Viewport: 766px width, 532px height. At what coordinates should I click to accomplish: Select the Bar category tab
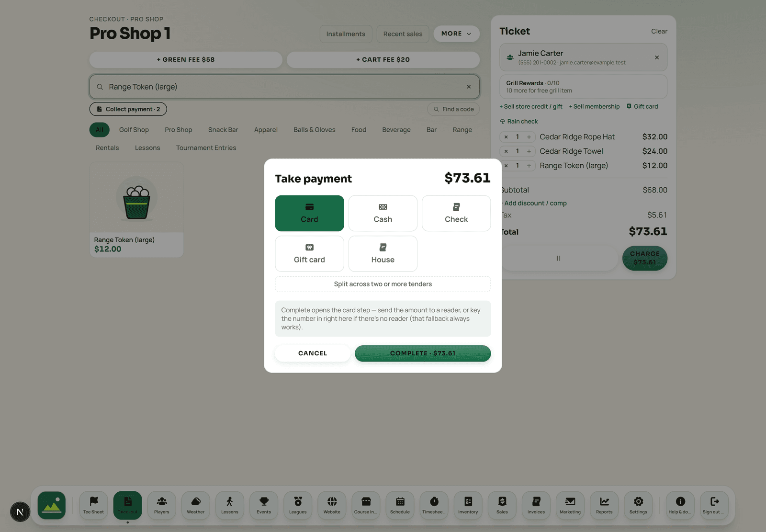tap(431, 130)
